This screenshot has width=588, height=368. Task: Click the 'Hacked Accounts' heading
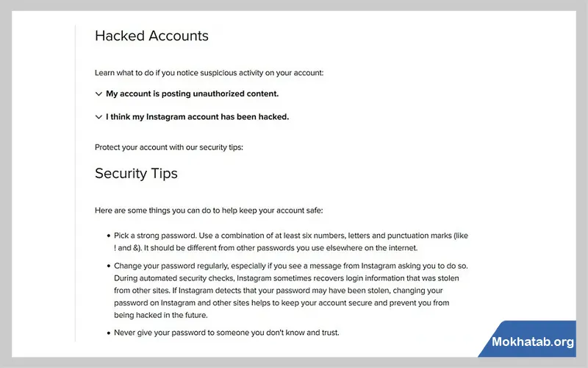point(151,35)
